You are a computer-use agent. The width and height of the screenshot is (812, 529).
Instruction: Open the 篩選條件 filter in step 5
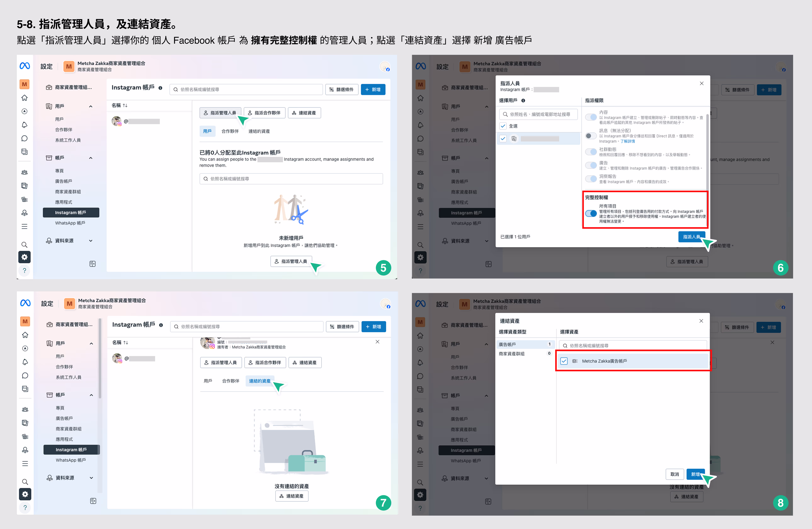342,89
